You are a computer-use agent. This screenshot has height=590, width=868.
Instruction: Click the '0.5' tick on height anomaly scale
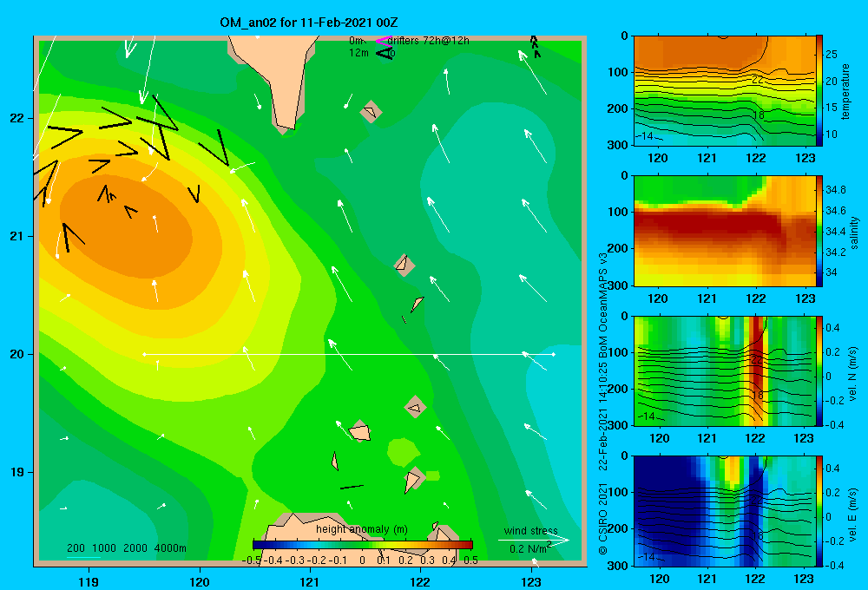pyautogui.click(x=470, y=560)
